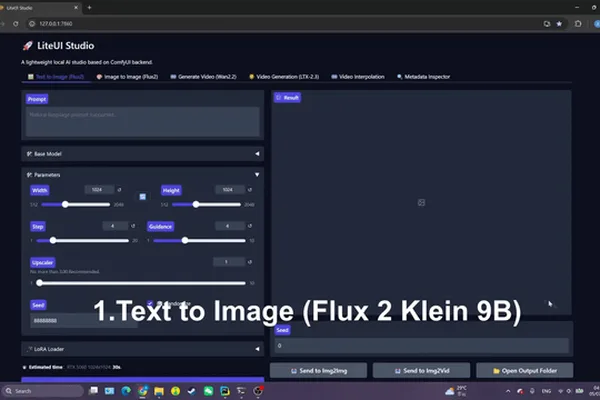Click the Send to Img2Img button
This screenshot has height=400, width=600.
(318, 371)
